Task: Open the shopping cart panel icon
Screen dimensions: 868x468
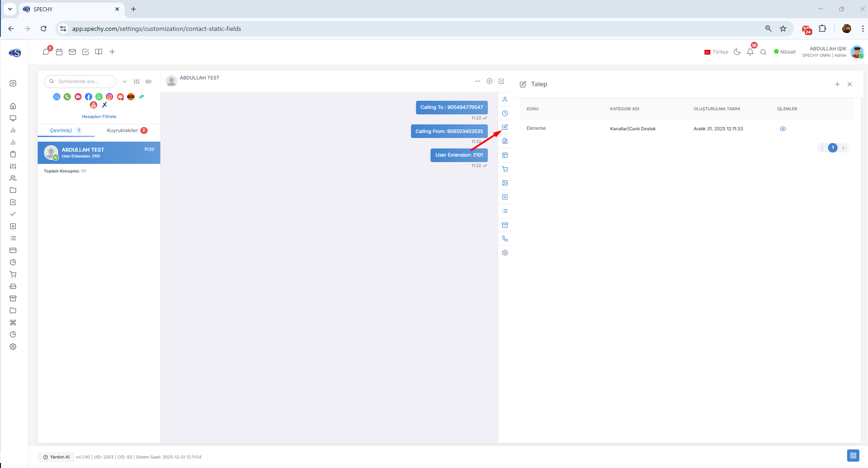Action: point(505,169)
